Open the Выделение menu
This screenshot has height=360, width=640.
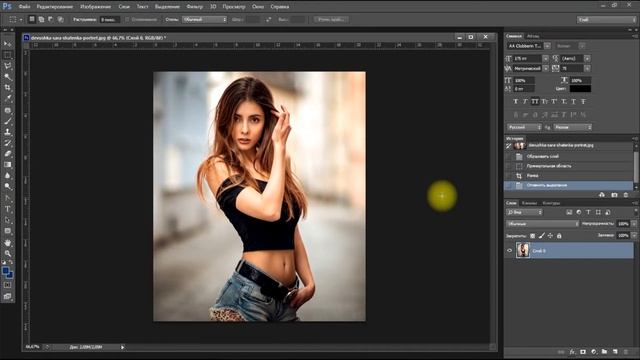167,7
